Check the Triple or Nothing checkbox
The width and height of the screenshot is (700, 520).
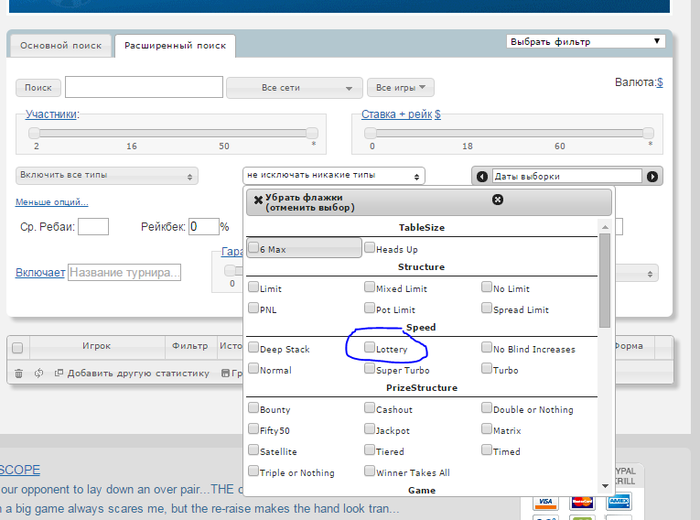(x=254, y=470)
